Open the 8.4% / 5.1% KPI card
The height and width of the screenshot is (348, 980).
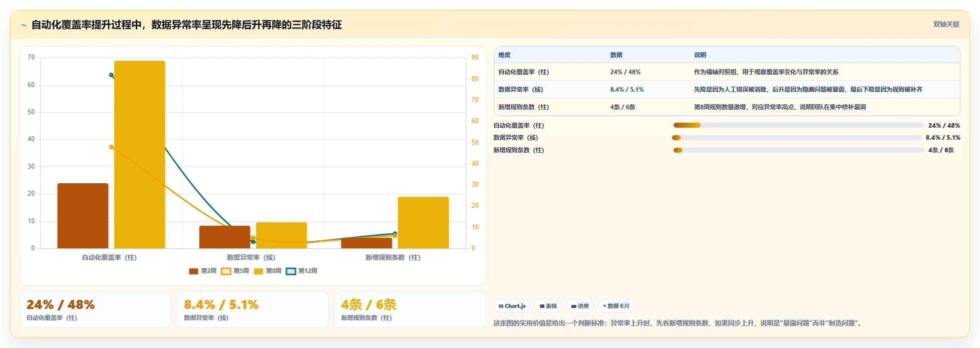pos(253,309)
